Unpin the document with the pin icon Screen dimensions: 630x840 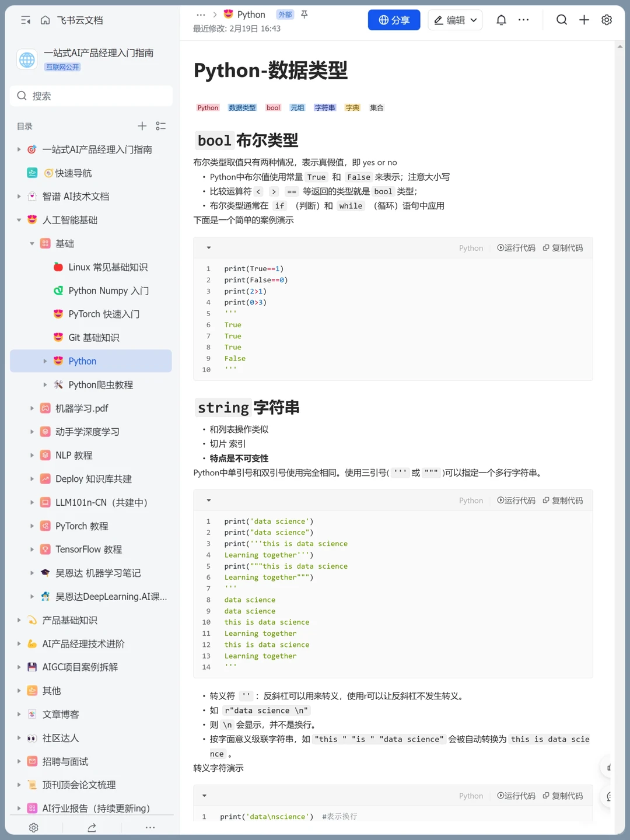click(304, 14)
